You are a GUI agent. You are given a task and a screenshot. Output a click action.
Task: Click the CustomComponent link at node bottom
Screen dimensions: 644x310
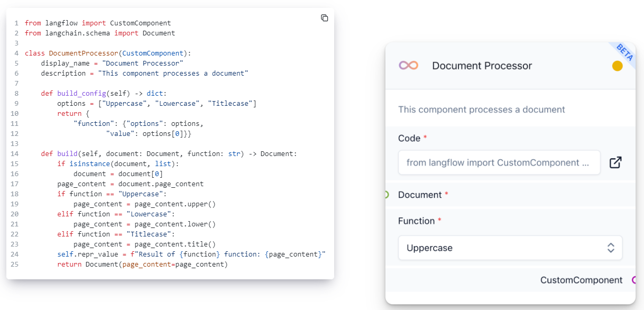click(x=582, y=280)
